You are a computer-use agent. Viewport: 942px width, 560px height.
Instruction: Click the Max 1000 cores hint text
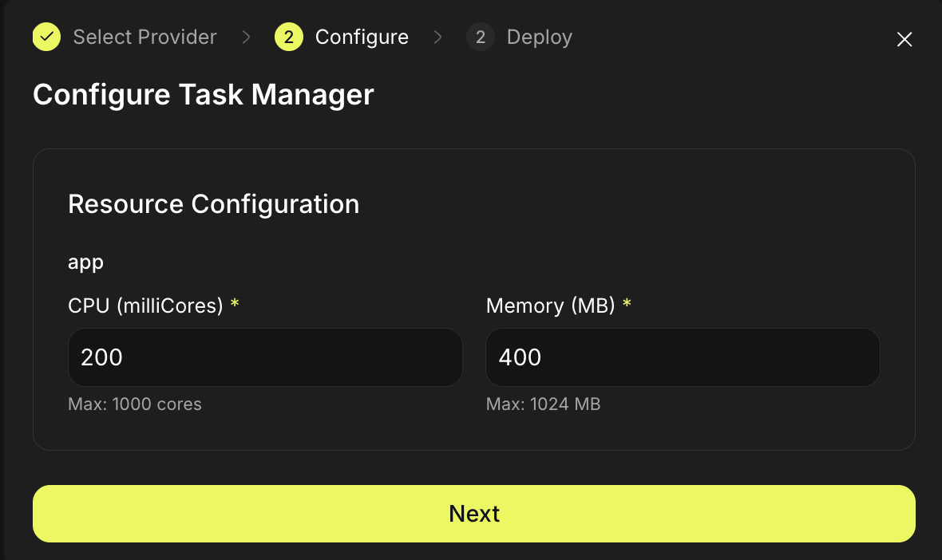click(x=134, y=404)
